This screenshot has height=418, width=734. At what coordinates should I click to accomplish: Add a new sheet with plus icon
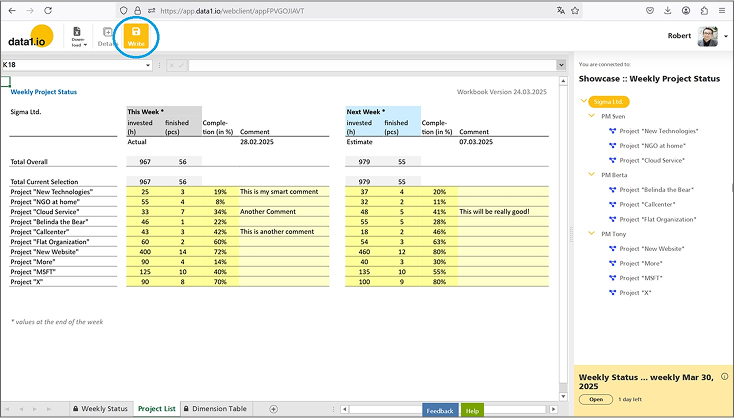click(274, 409)
